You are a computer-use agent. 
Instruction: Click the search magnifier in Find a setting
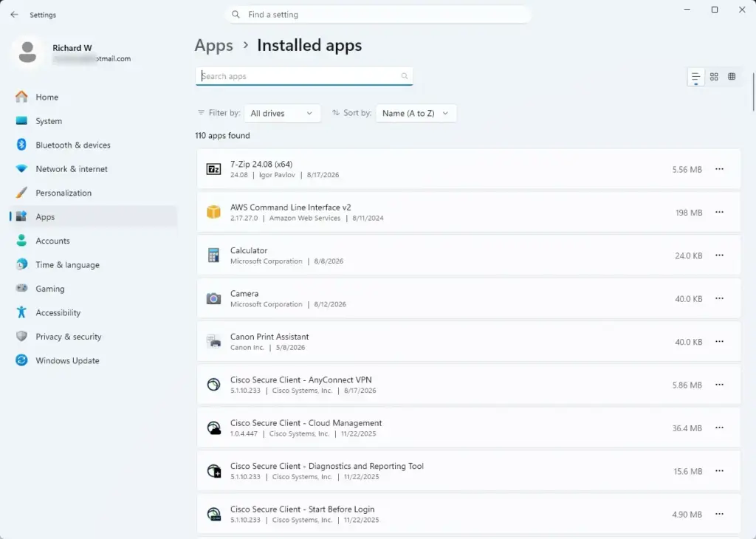236,15
